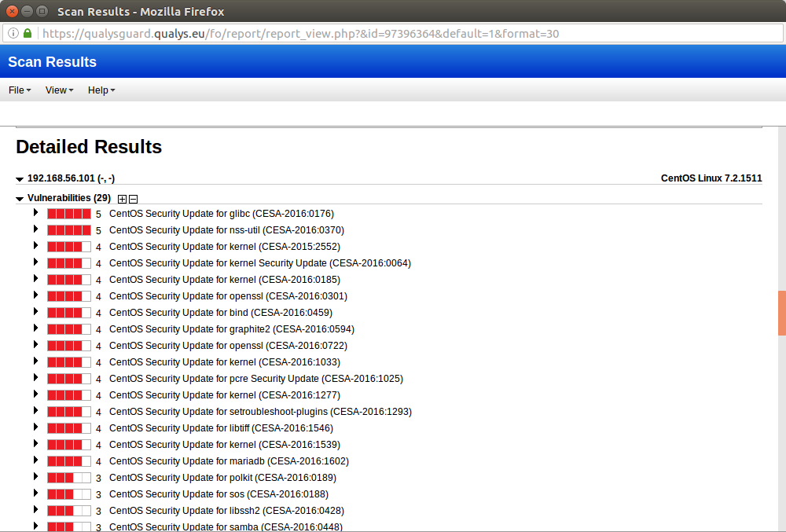Select 'CentOS Security Update for glibc (CESA-2016:0176)'

(x=222, y=214)
